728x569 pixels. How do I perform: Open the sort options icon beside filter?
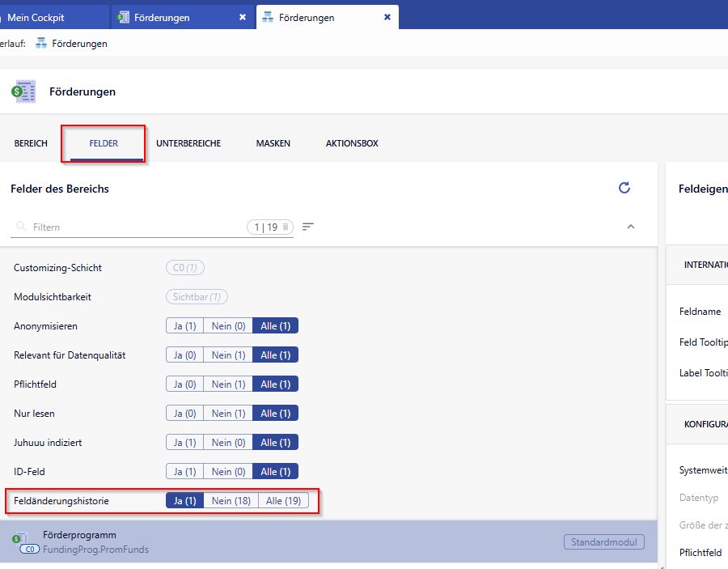click(307, 227)
